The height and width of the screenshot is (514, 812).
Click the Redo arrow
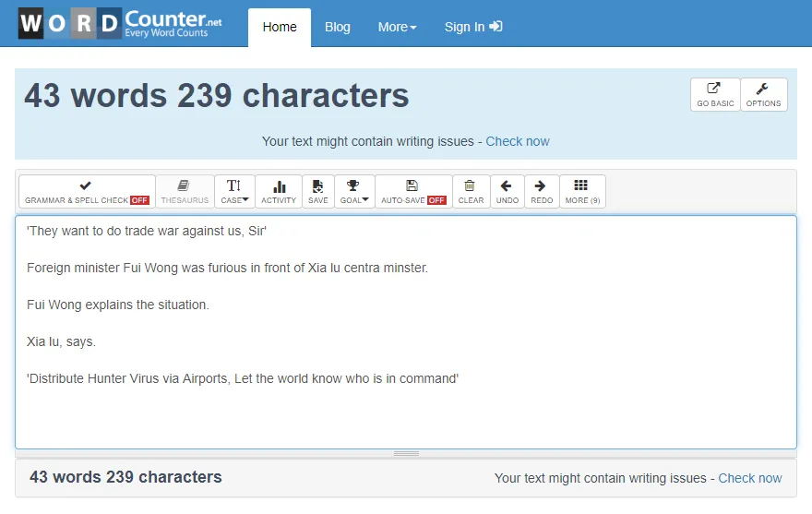click(542, 192)
